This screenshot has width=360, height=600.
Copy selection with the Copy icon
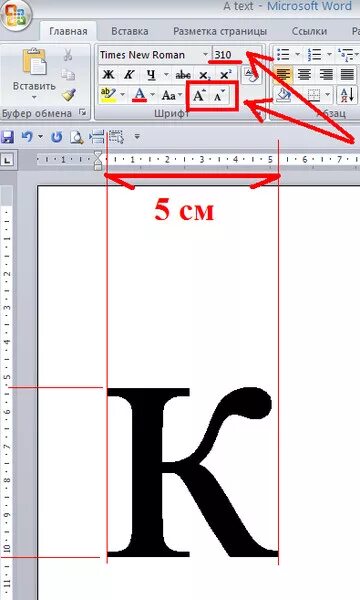tap(68, 75)
